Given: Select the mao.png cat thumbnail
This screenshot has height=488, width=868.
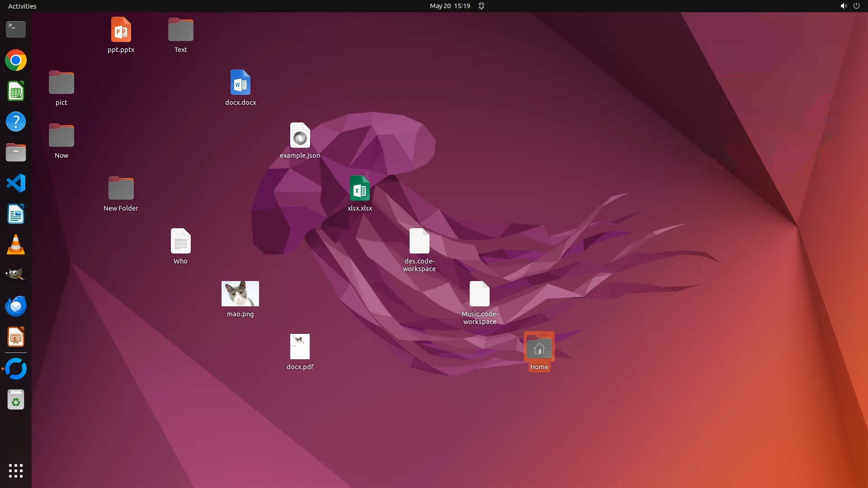Looking at the screenshot, I should tap(240, 294).
